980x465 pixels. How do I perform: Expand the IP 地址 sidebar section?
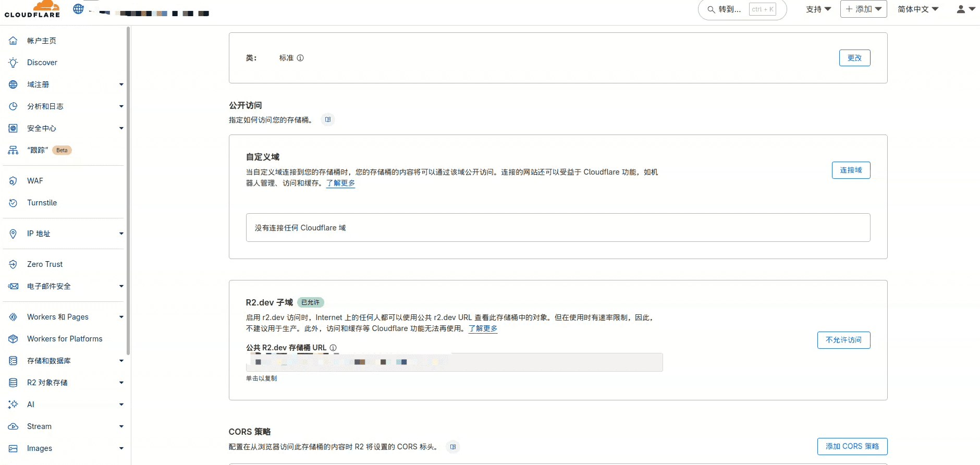point(121,234)
